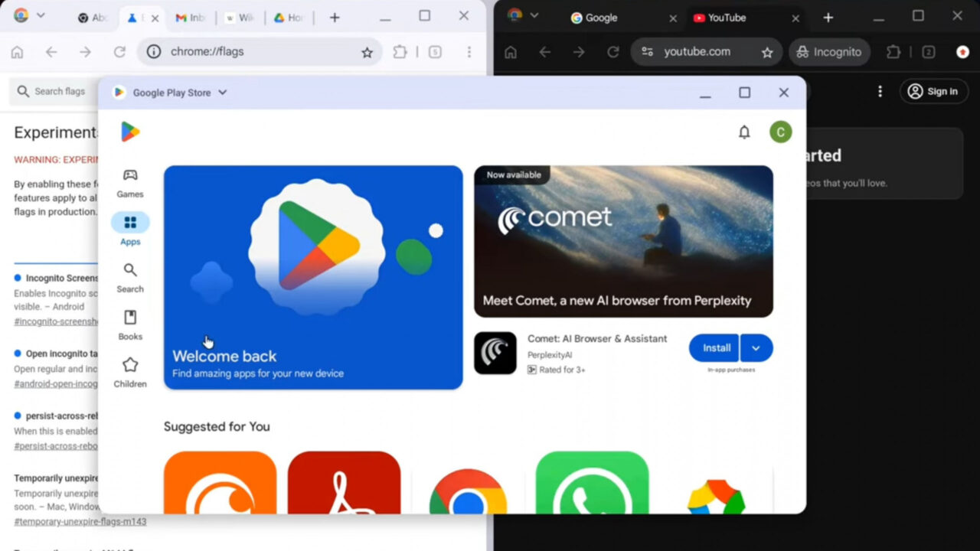Select the Search icon in Play Store sidebar
This screenshot has height=551, width=980.
tap(129, 277)
